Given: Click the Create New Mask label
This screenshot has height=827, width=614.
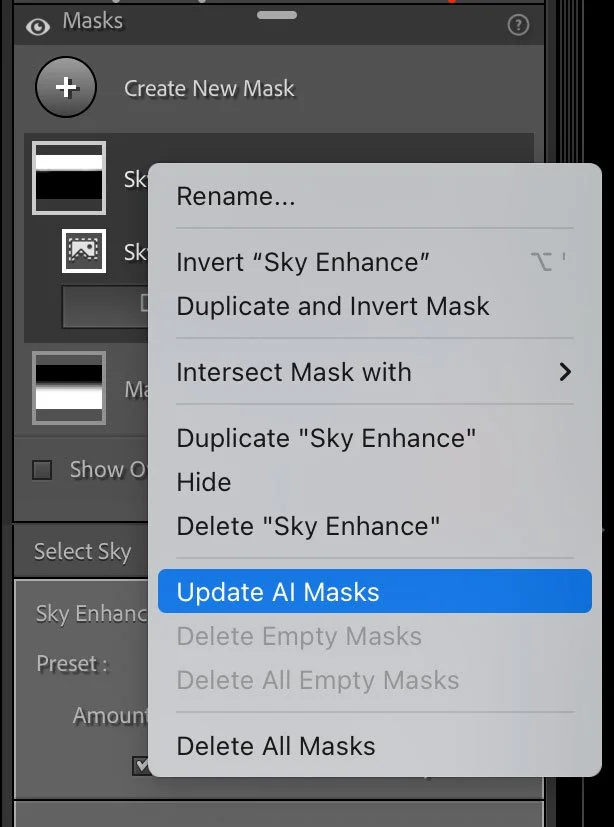Looking at the screenshot, I should 209,88.
